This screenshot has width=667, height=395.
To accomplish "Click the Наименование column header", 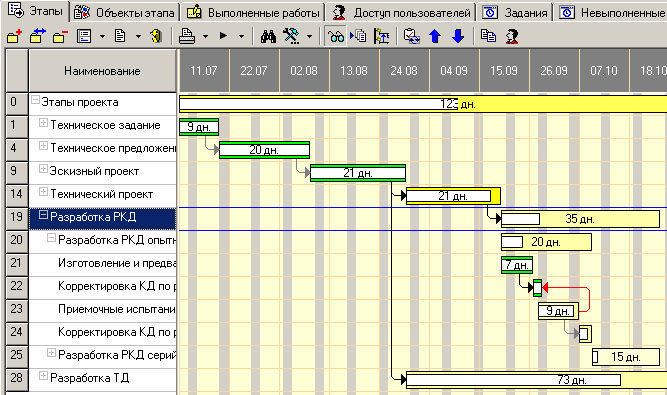I will pos(102,71).
